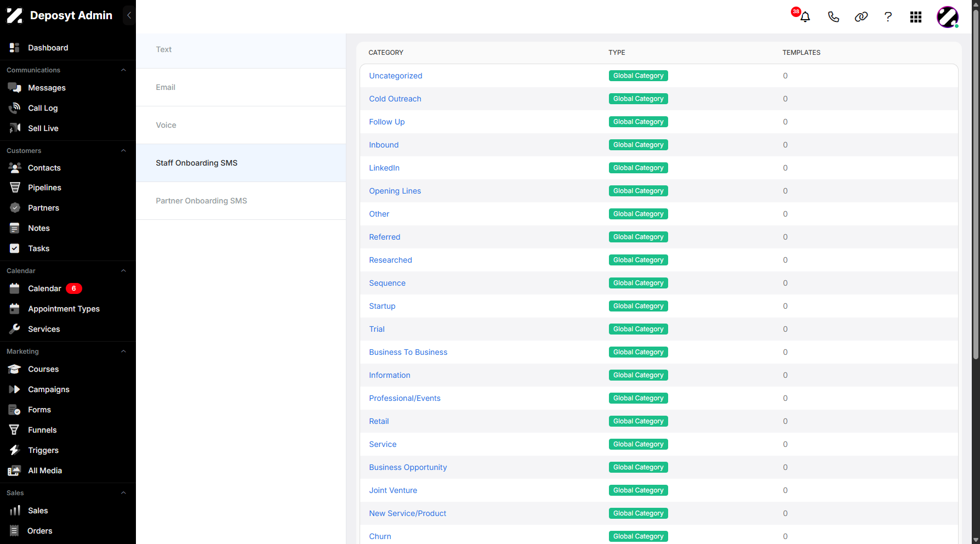Viewport: 980px width, 544px height.
Task: Click the phone dialer icon in header
Action: [833, 17]
